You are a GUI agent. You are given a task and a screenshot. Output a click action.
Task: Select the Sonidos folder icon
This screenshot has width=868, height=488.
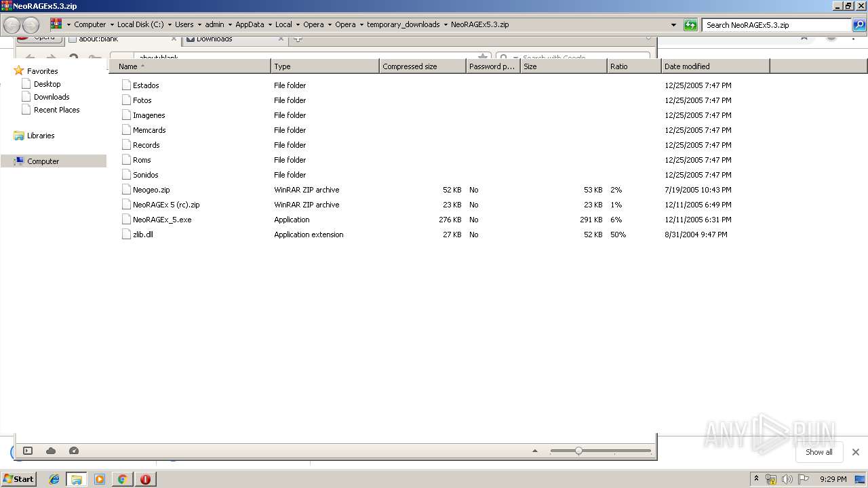(x=126, y=174)
